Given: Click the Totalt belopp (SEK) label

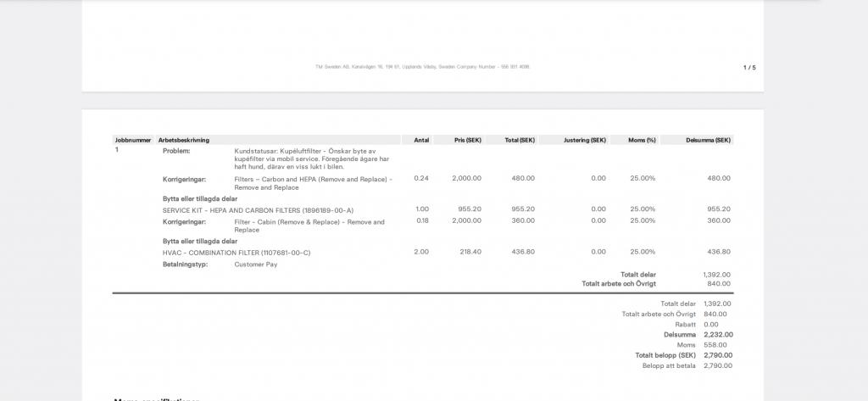Looking at the screenshot, I should tap(665, 355).
